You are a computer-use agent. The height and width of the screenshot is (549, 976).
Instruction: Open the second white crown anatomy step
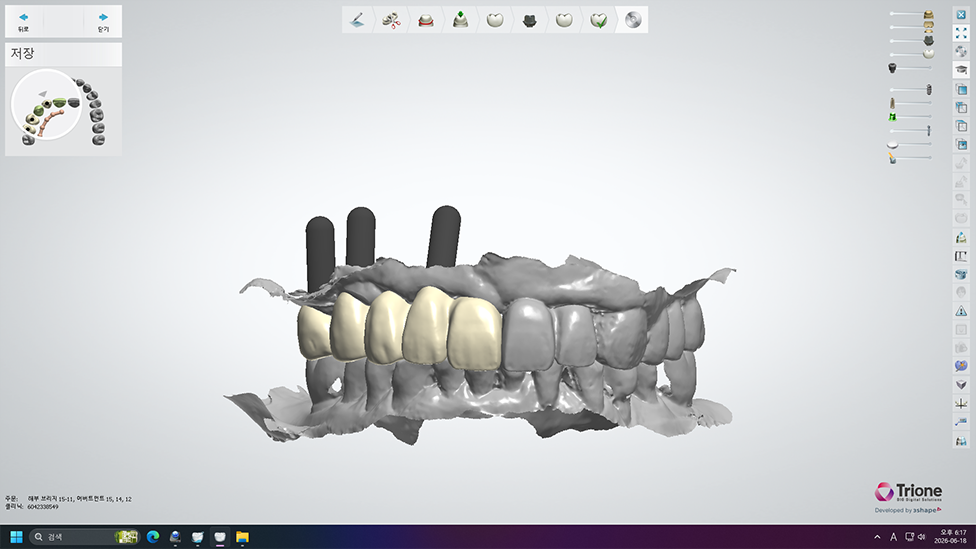click(x=564, y=20)
